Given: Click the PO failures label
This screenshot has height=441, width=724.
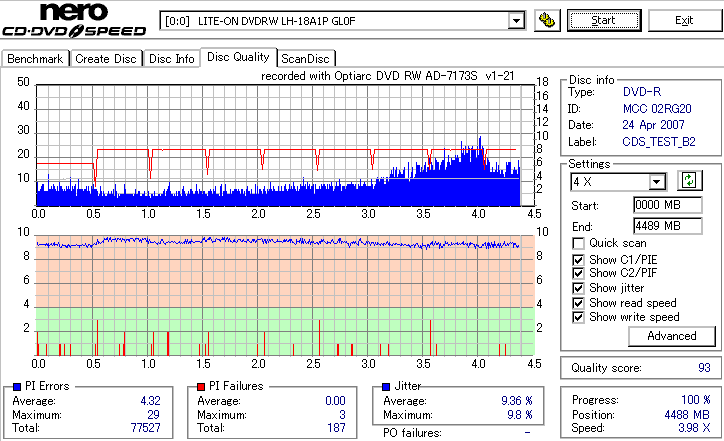Looking at the screenshot, I should pos(412,433).
